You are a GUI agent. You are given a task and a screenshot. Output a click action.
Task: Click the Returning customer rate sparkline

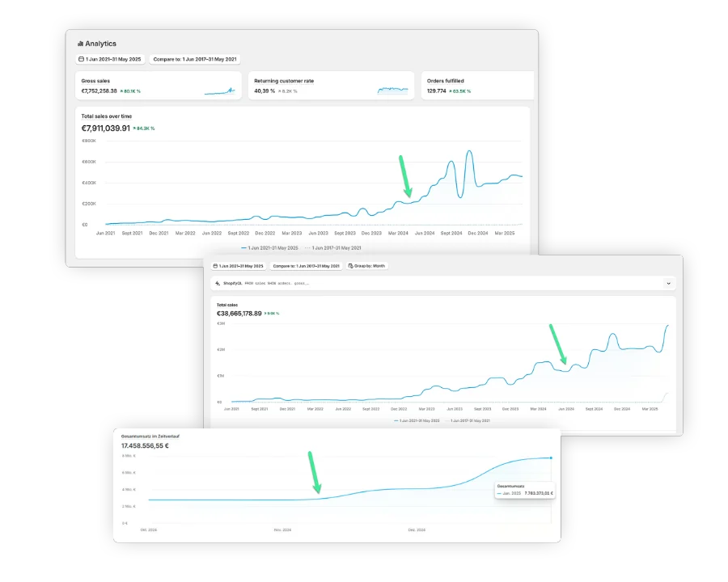(x=393, y=91)
